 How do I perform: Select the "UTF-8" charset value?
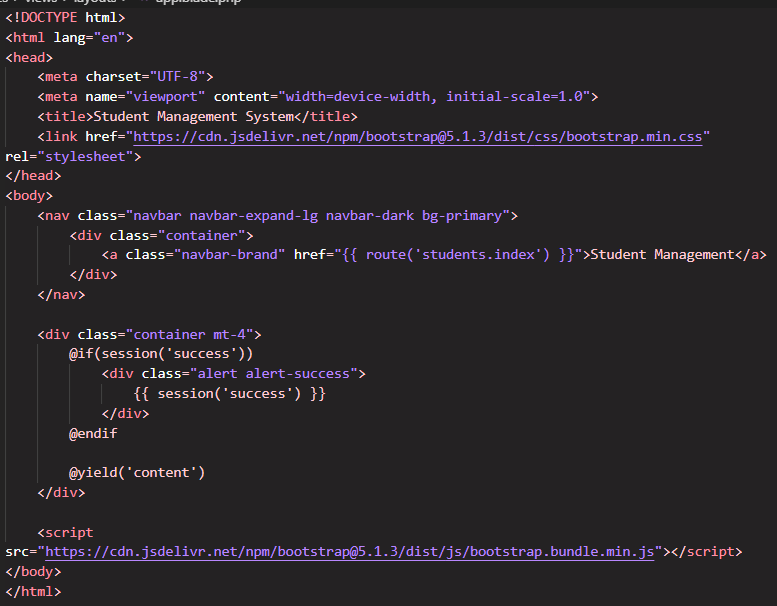pos(177,77)
